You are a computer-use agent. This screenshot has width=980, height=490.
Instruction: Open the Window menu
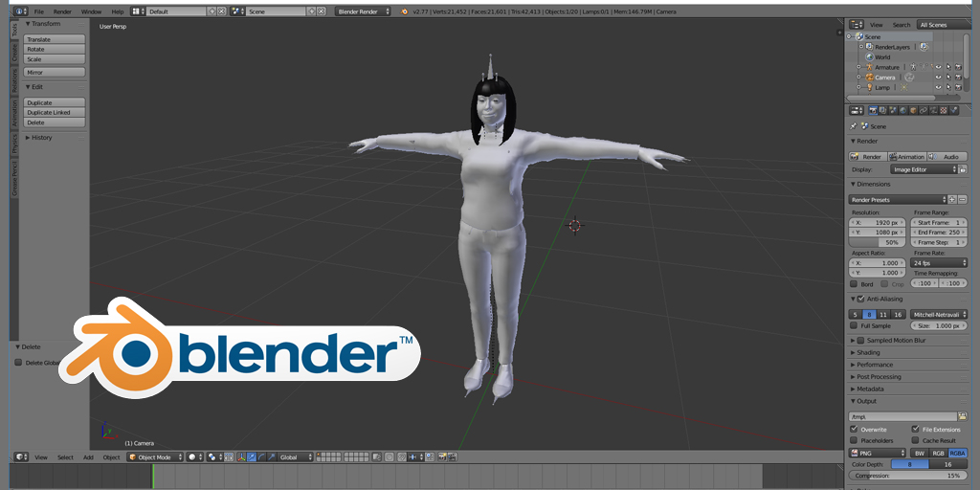click(x=91, y=11)
